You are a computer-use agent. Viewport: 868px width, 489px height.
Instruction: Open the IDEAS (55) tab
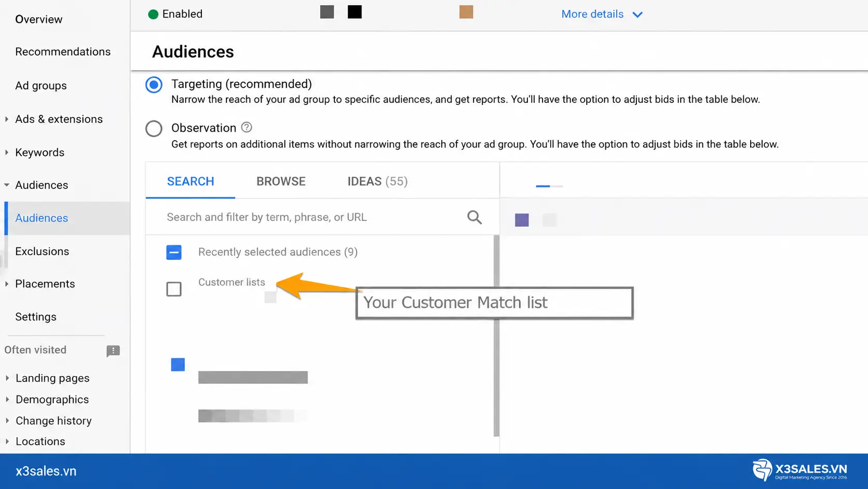(377, 181)
